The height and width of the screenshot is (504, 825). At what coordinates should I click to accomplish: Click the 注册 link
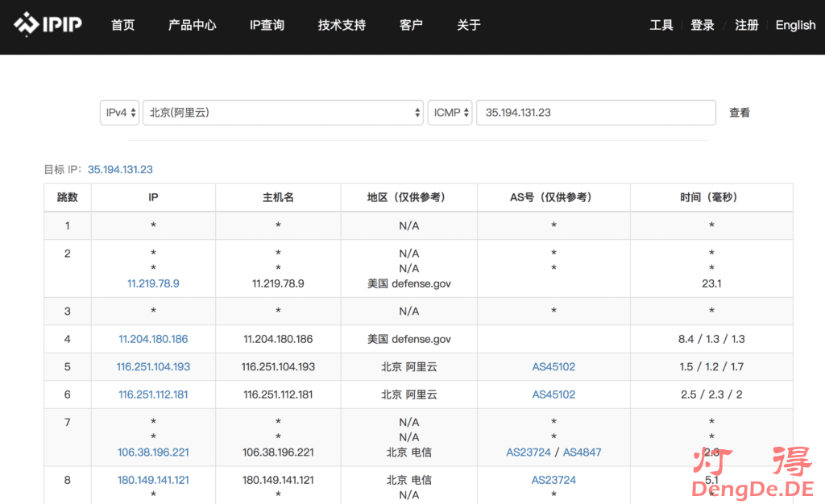tap(747, 25)
